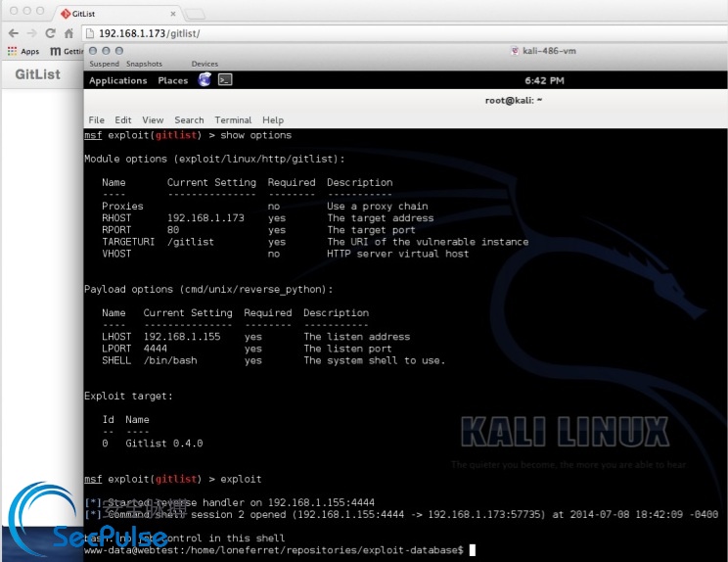Open the terminal Terminal menu
The image size is (728, 562).
233,119
